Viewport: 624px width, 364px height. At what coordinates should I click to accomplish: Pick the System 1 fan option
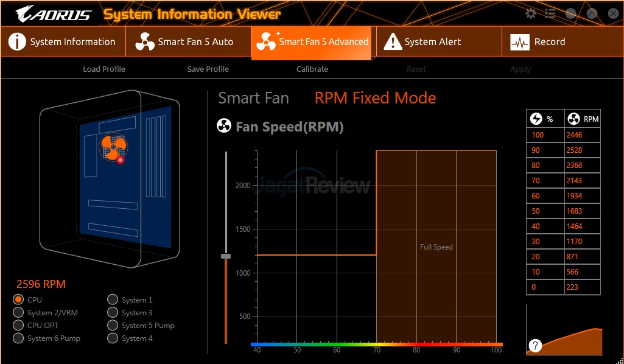click(113, 299)
